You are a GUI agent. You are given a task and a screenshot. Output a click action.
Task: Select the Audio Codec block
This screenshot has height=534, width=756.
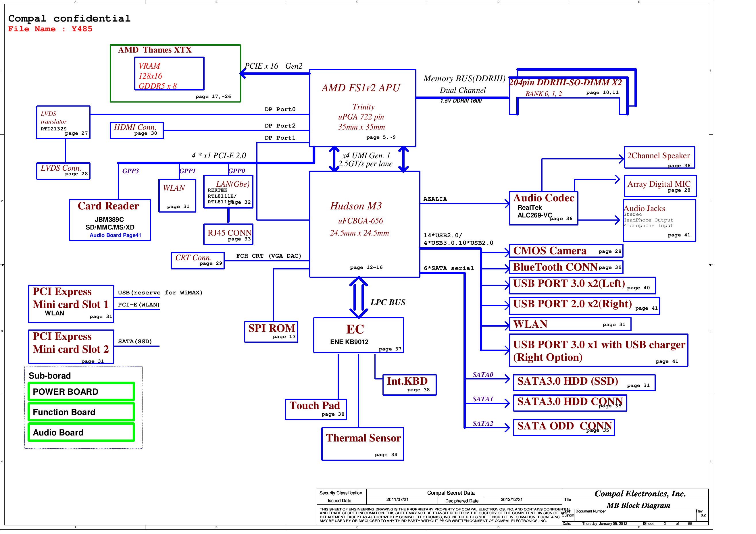click(544, 209)
